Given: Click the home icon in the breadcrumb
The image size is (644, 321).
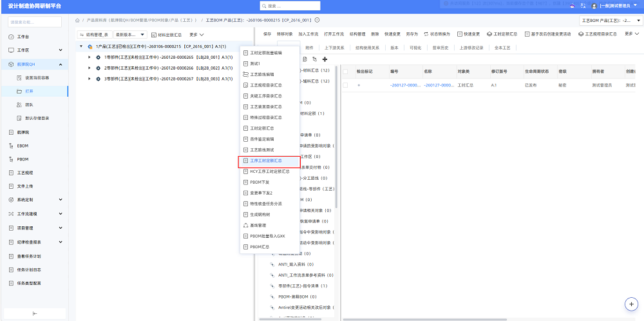Looking at the screenshot, I should point(77,20).
